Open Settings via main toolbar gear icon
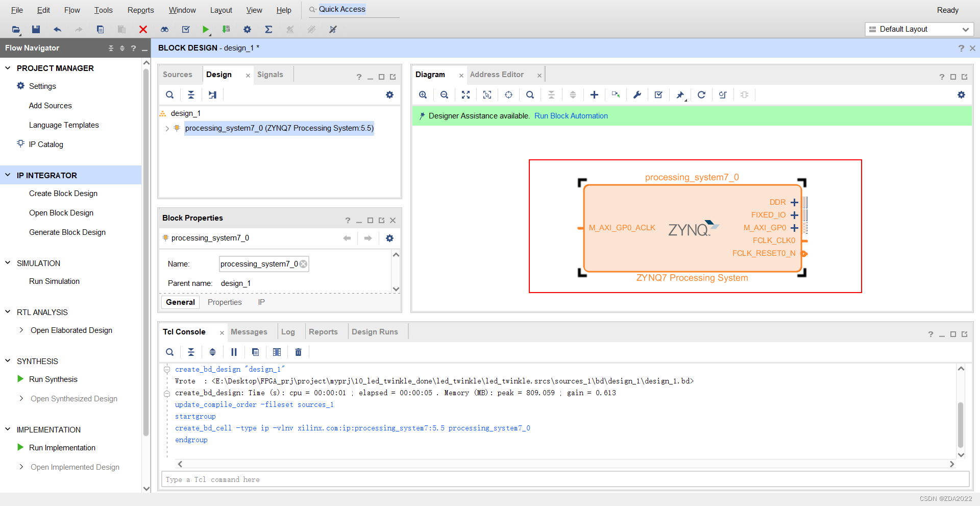The height and width of the screenshot is (506, 980). point(247,30)
